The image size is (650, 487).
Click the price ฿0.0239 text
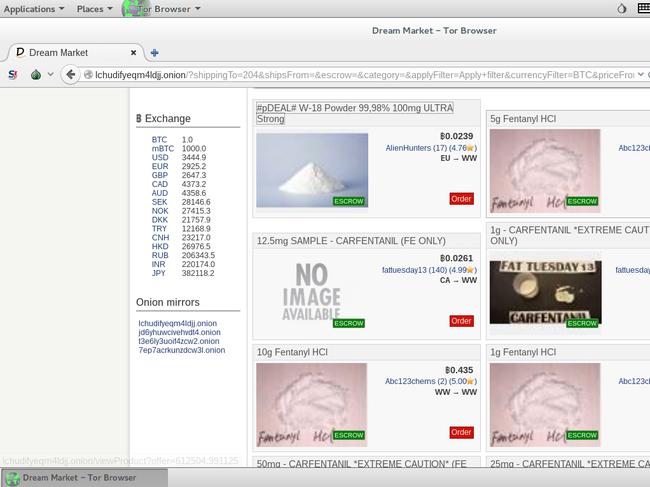click(456, 136)
